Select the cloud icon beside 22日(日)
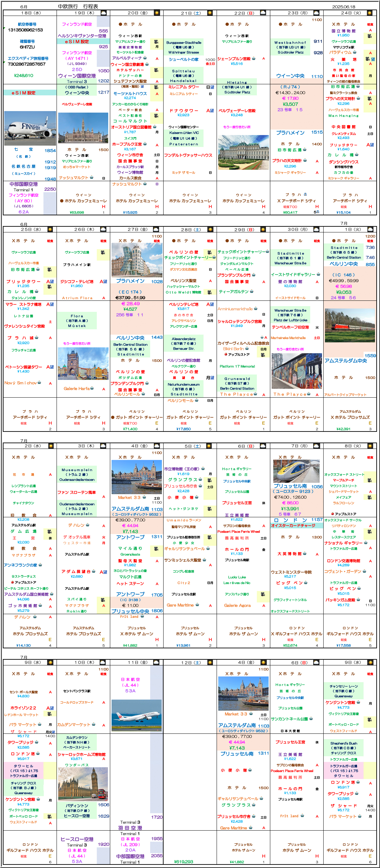 click(x=263, y=13)
